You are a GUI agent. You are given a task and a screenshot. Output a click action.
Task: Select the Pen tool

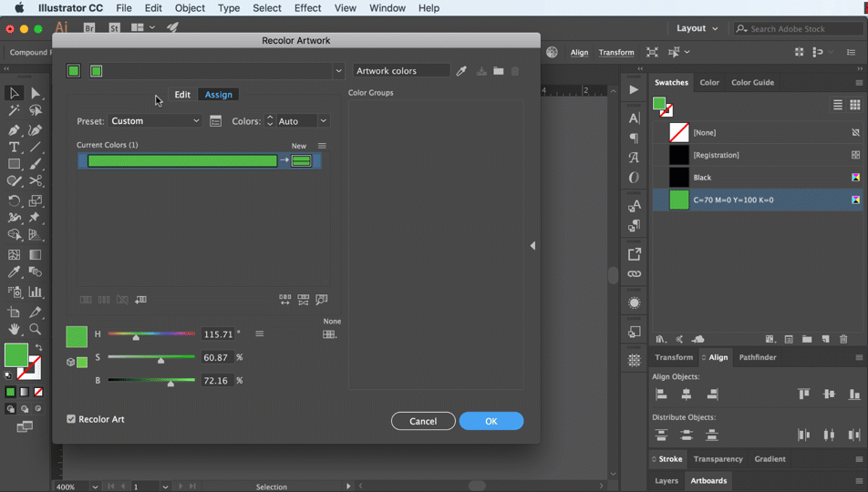[15, 130]
